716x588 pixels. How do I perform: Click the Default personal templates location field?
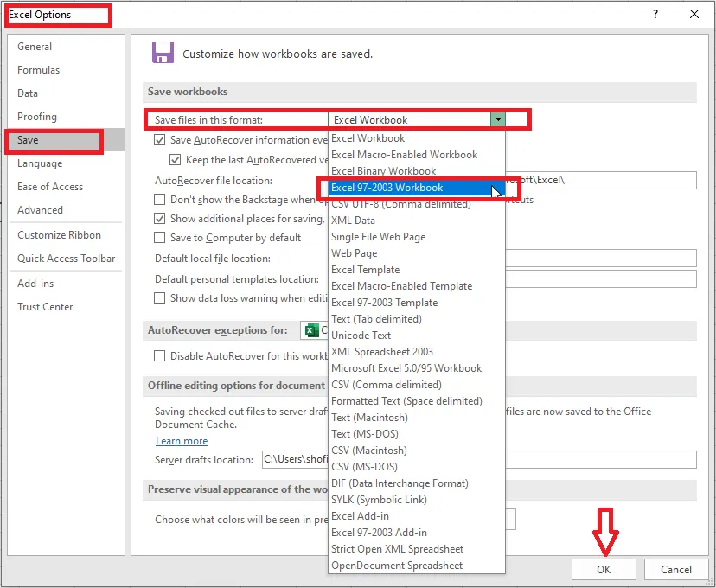601,279
